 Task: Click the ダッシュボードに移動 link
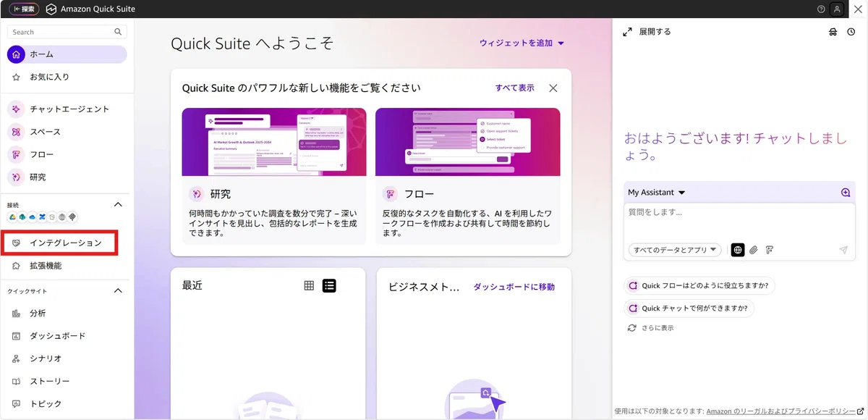tap(514, 287)
